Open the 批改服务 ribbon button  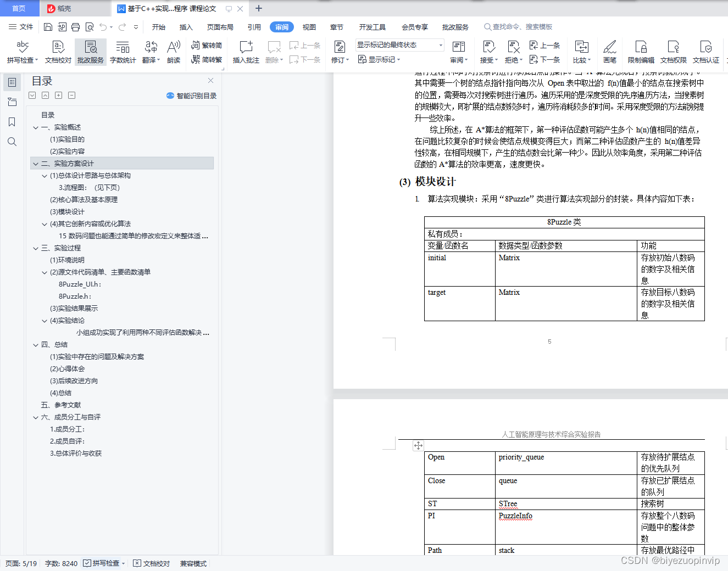pyautogui.click(x=91, y=52)
